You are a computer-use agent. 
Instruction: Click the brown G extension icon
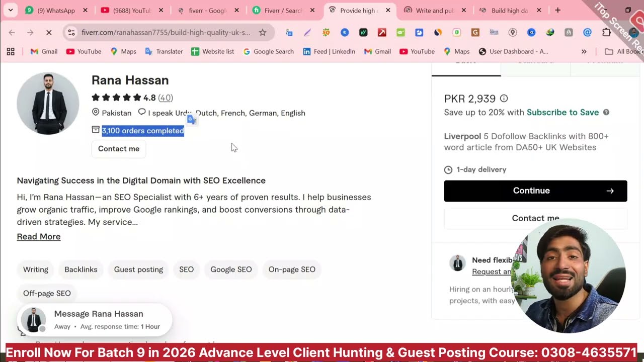(475, 33)
